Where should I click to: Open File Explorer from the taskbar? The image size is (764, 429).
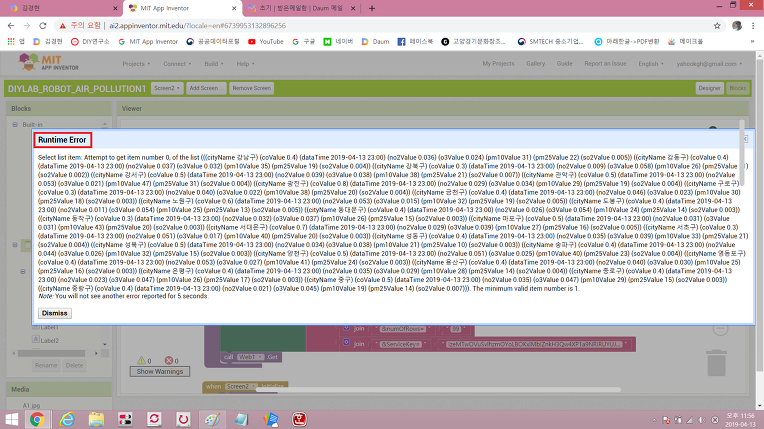pyautogui.click(x=96, y=419)
